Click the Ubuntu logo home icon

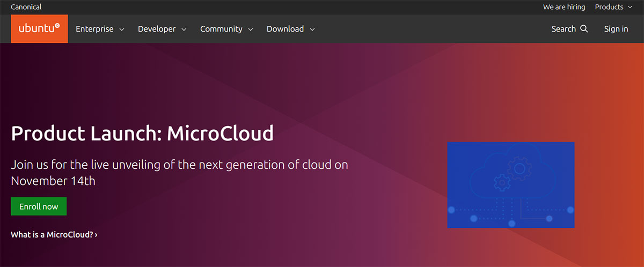point(39,29)
